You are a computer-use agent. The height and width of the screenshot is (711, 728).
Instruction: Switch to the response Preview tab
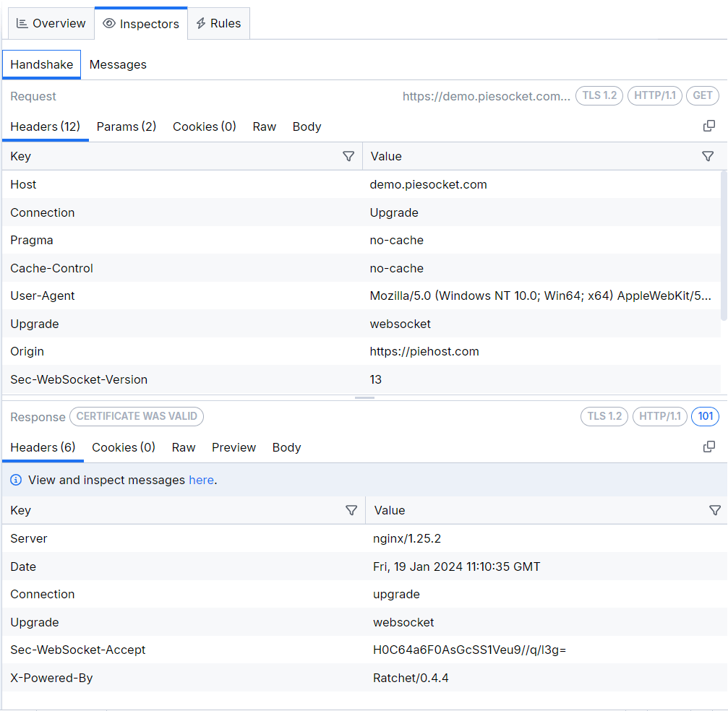[x=234, y=447]
